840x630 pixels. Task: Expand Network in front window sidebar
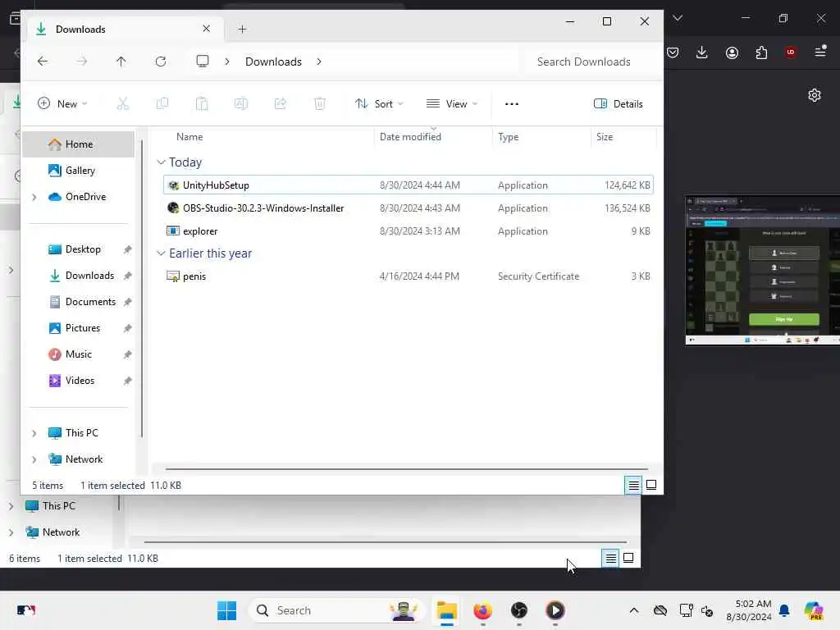(34, 459)
